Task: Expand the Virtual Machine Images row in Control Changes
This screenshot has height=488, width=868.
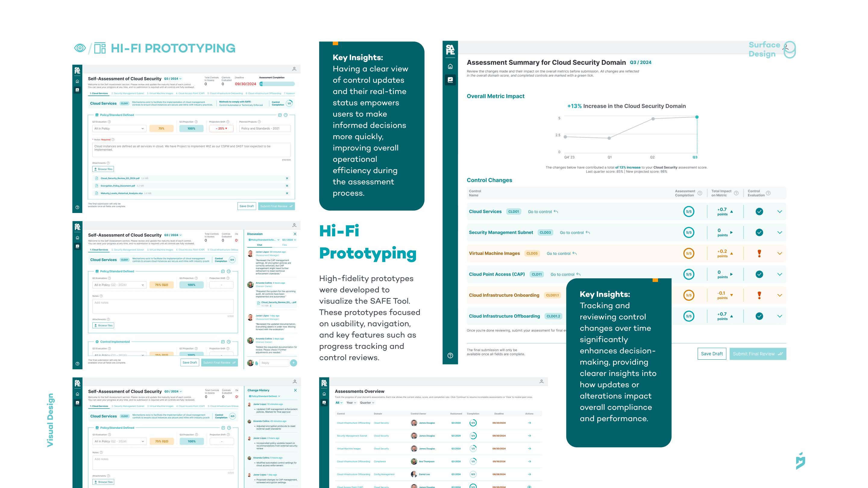Action: (x=780, y=253)
